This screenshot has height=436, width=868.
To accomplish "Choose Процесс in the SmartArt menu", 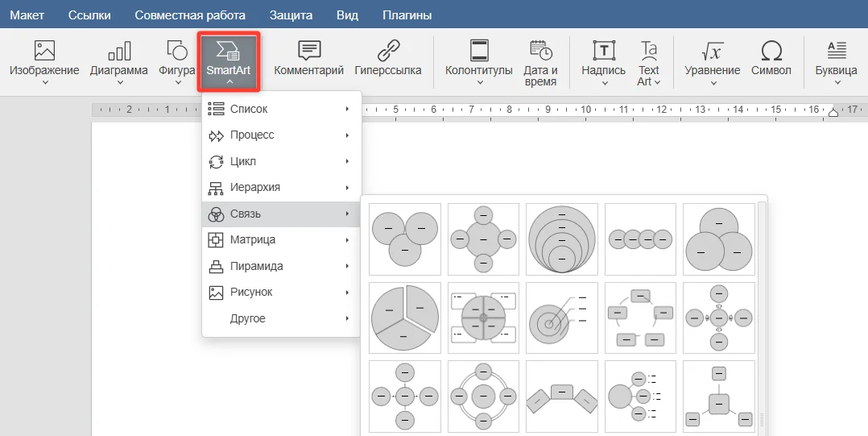I will pos(281,135).
